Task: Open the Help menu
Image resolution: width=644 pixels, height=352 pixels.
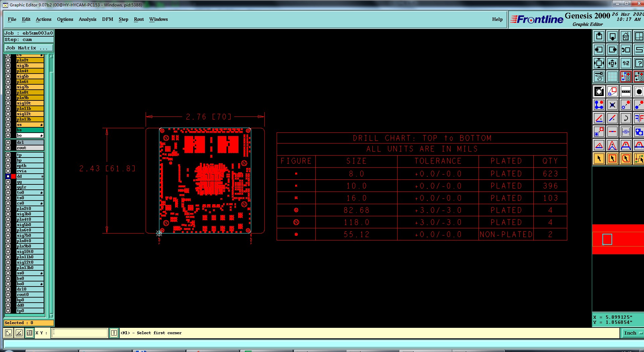Action: [497, 19]
